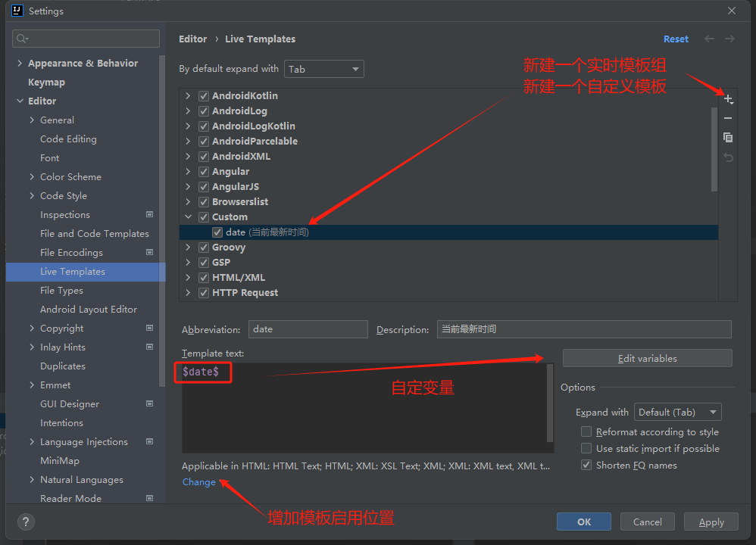Open the Expand with Default (Tab) dropdown
756x545 pixels.
tap(678, 412)
